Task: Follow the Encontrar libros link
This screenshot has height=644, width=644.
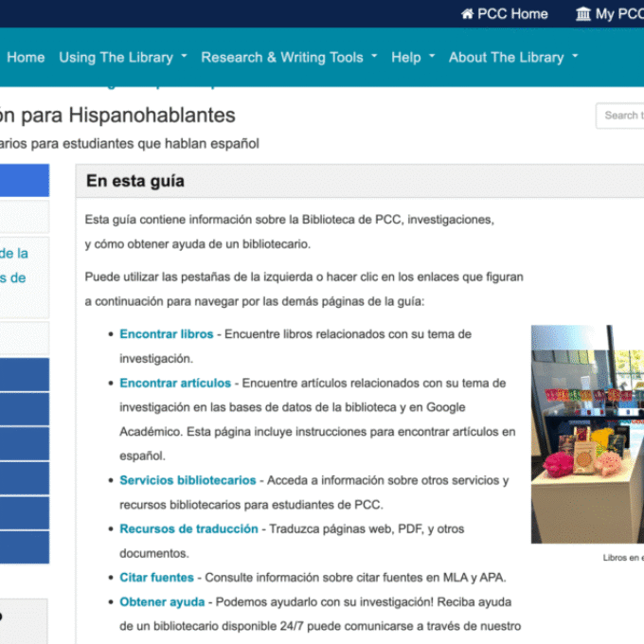Action: point(167,334)
